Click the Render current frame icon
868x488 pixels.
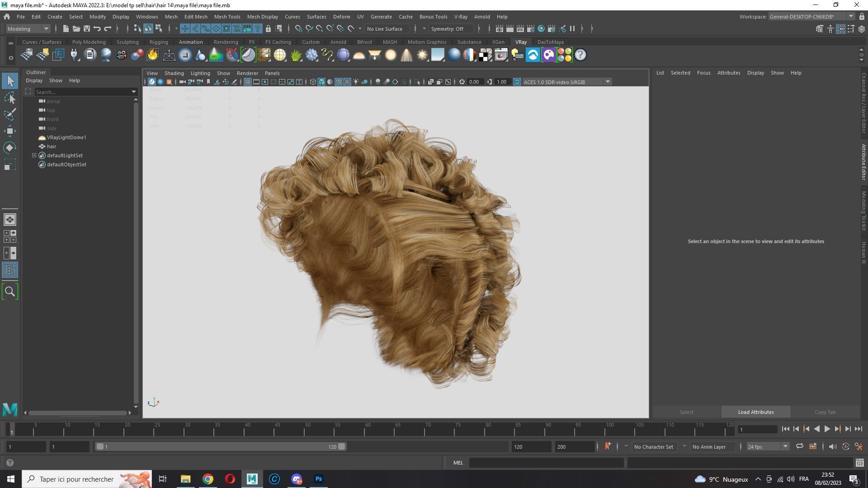coord(510,28)
